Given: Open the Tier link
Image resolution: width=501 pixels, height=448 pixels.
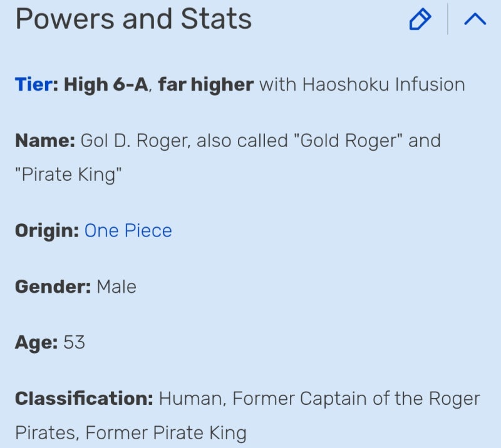Looking at the screenshot, I should click(33, 84).
